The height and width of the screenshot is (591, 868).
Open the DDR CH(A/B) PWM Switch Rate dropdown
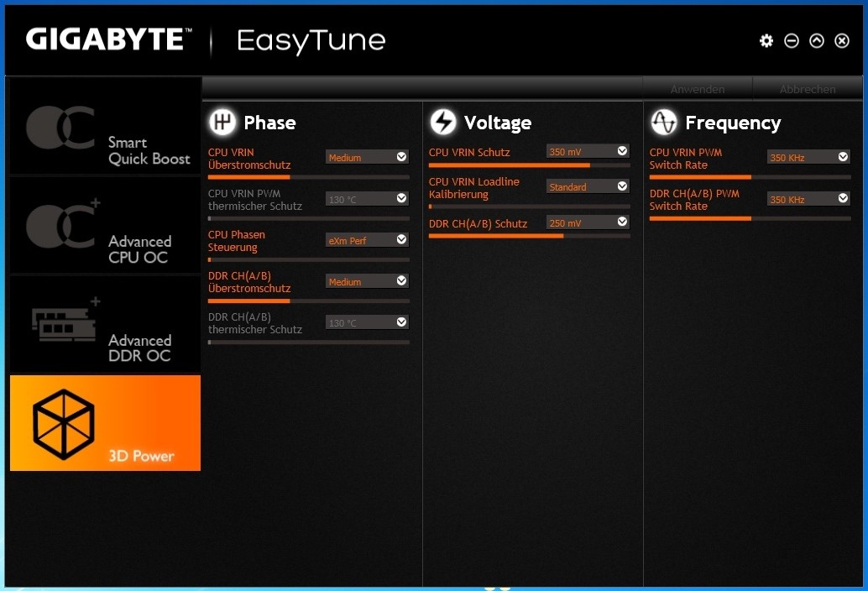click(808, 199)
